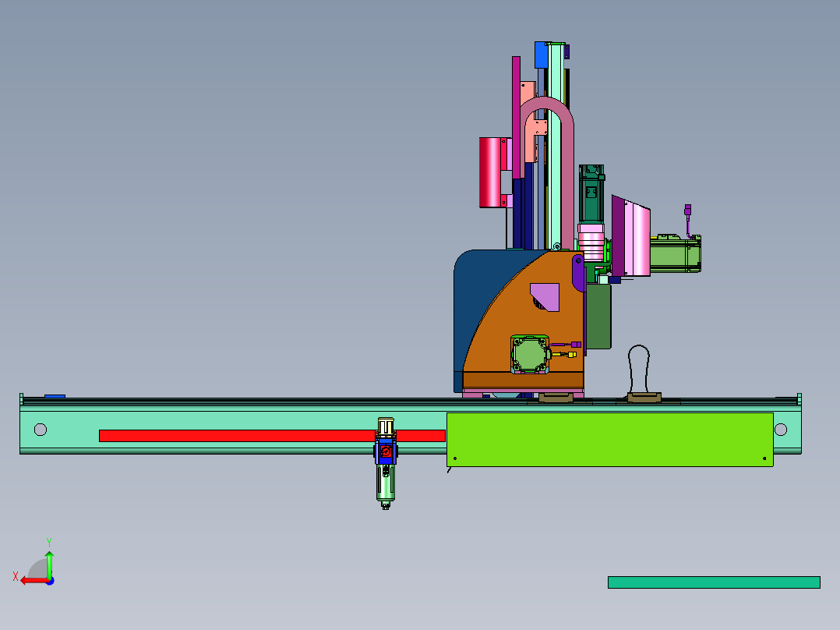The height and width of the screenshot is (630, 840).
Task: Select the keyhole-shaped loop handle above the rail
Action: tap(639, 370)
